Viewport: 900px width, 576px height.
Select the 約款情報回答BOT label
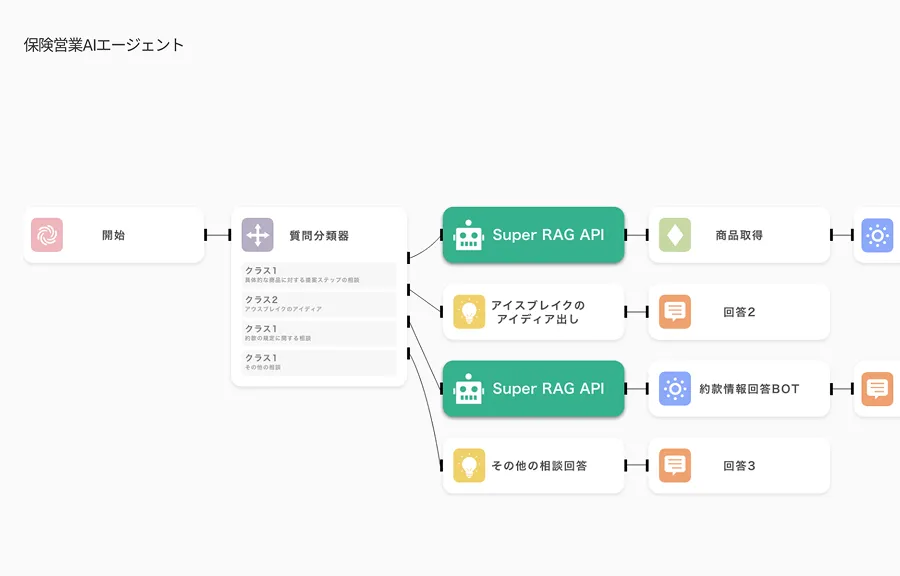[x=749, y=389]
